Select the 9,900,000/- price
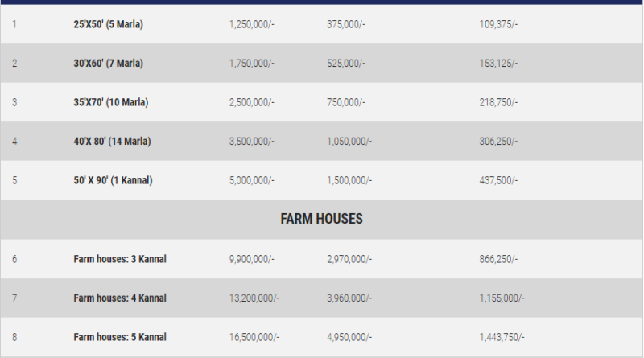 coord(251,259)
